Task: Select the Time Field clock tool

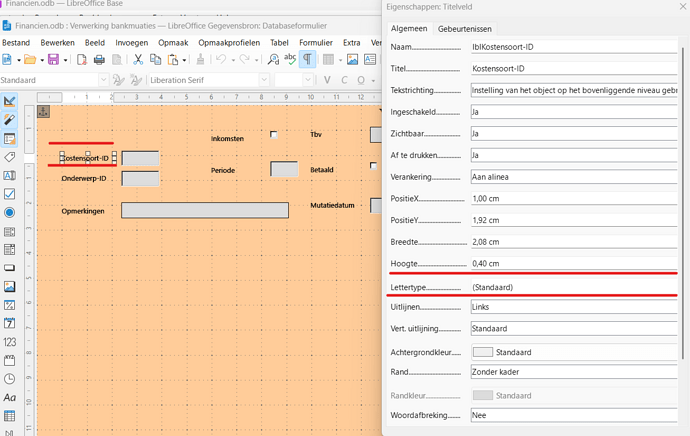Action: tap(9, 379)
